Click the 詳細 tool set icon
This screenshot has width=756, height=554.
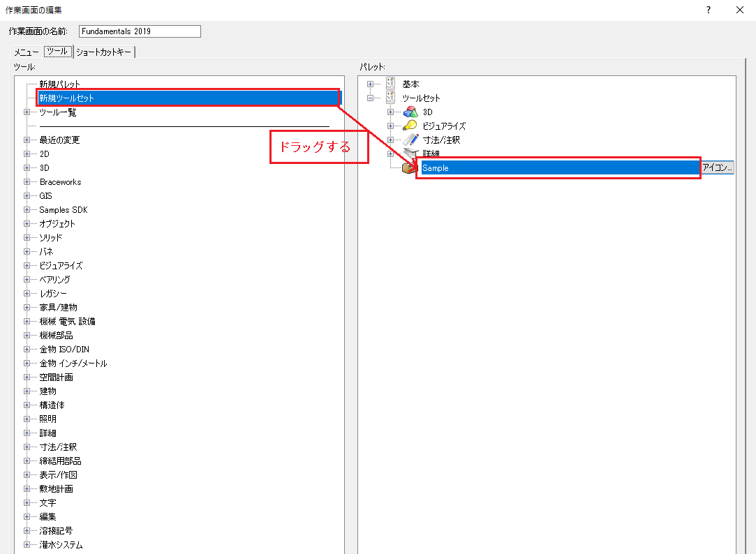(410, 154)
